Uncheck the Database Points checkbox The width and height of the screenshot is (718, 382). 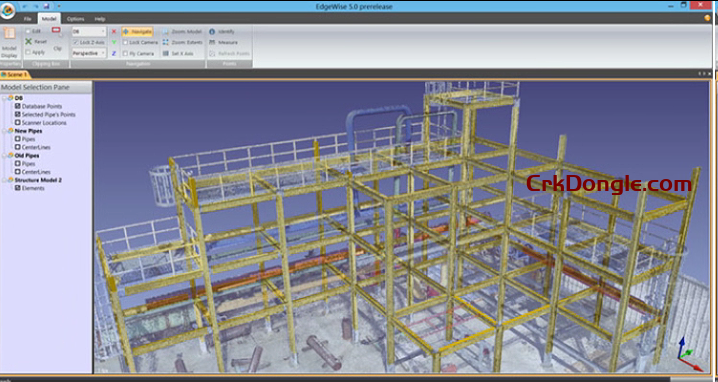(18, 106)
